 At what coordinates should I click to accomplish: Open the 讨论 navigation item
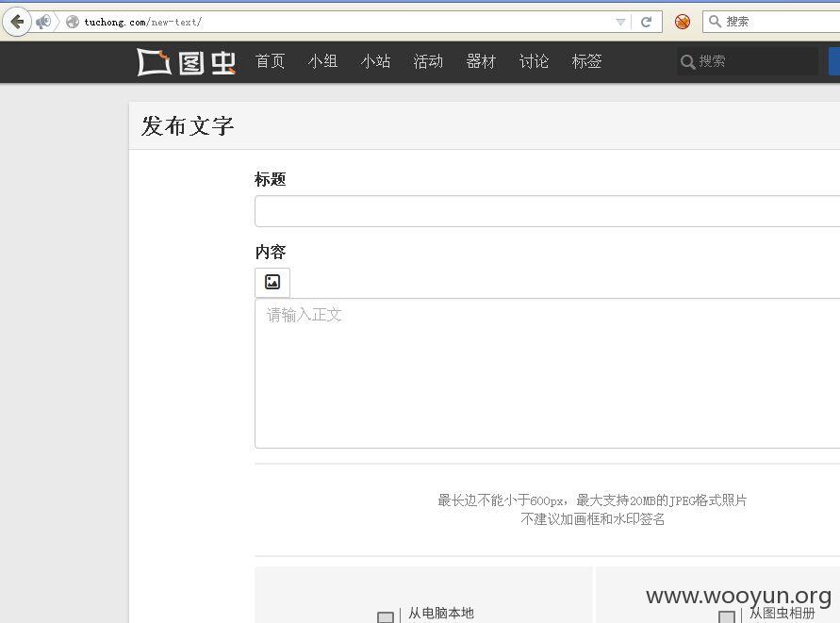coord(534,61)
